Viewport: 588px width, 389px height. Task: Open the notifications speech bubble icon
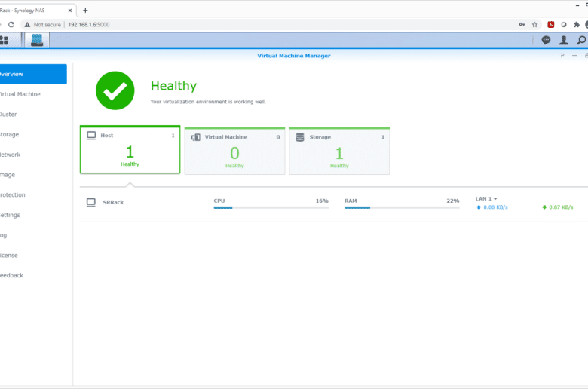pos(546,40)
